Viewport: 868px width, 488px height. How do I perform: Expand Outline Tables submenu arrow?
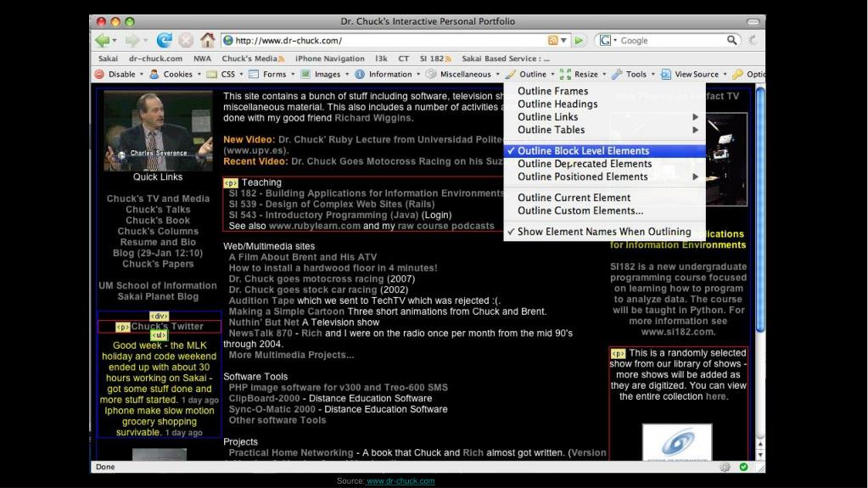pos(695,130)
